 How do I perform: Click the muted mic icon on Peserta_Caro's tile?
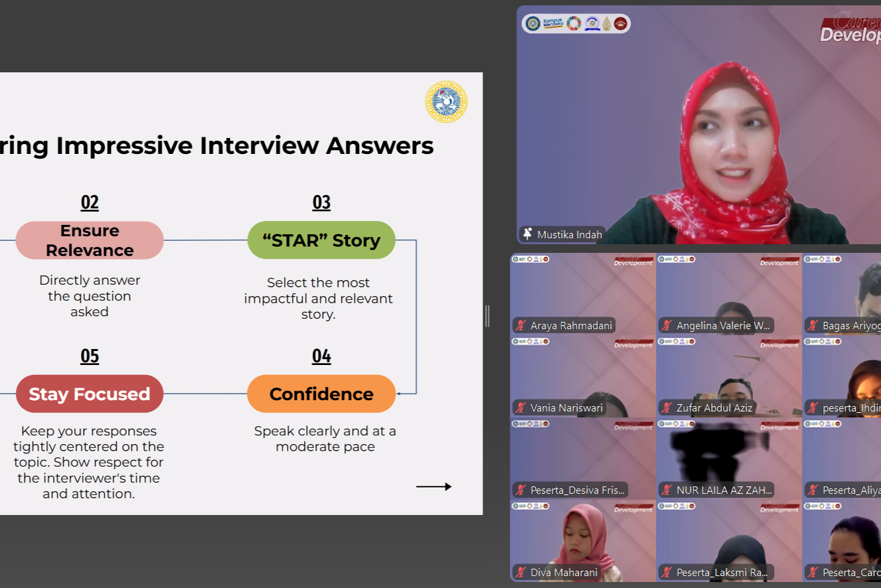click(813, 573)
